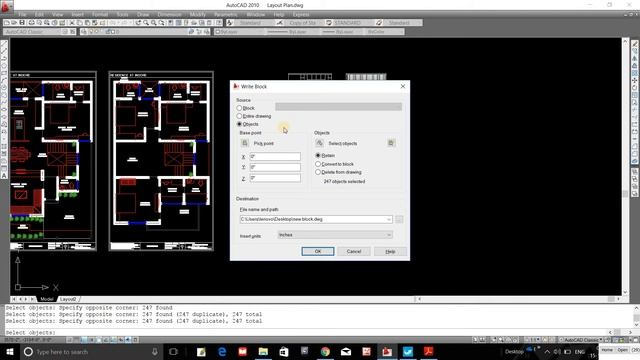Click the Cut scissors icon
This screenshot has width=640, height=360.
click(72, 23)
